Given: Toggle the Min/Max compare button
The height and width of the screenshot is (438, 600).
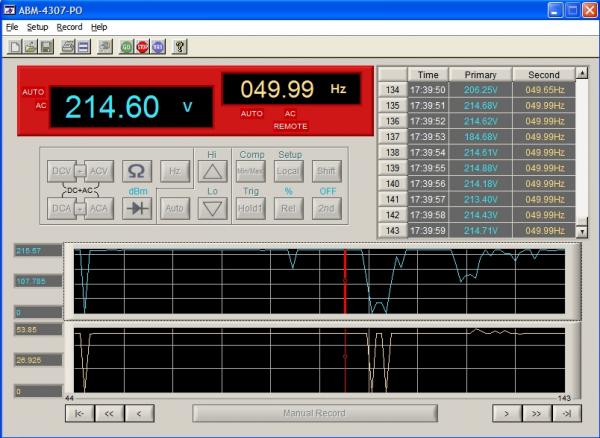Looking at the screenshot, I should pyautogui.click(x=250, y=171).
